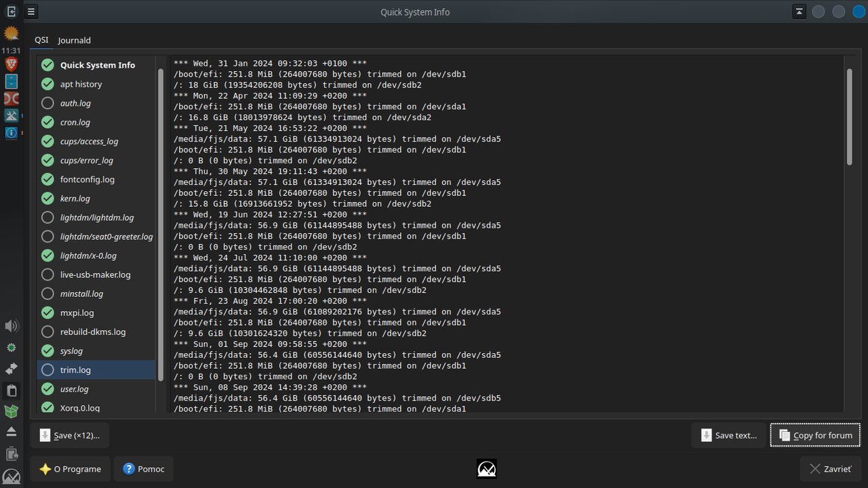Open the network arrows tray icon
This screenshot has height=488, width=868.
(x=11, y=369)
